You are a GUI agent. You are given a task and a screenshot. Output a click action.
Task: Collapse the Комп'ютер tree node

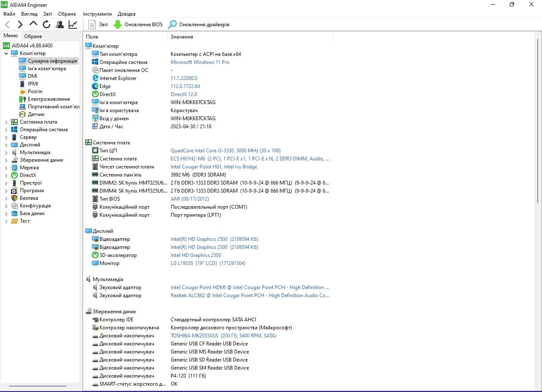(6, 53)
